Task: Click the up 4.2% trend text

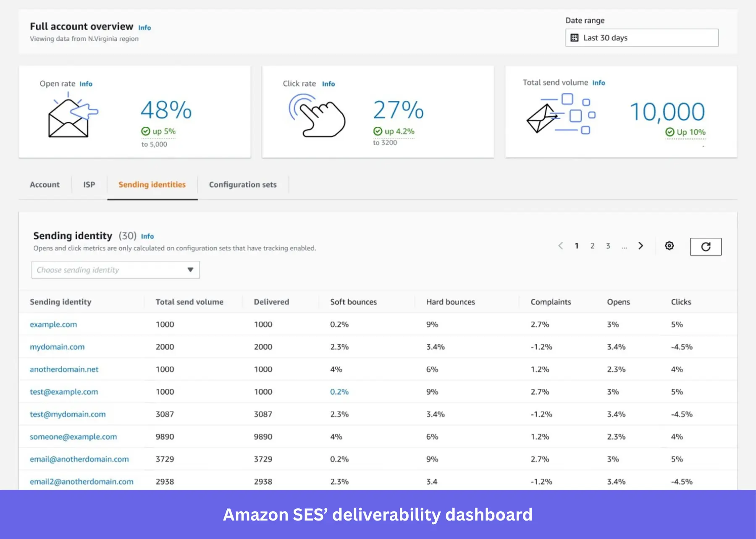Action: pos(399,131)
